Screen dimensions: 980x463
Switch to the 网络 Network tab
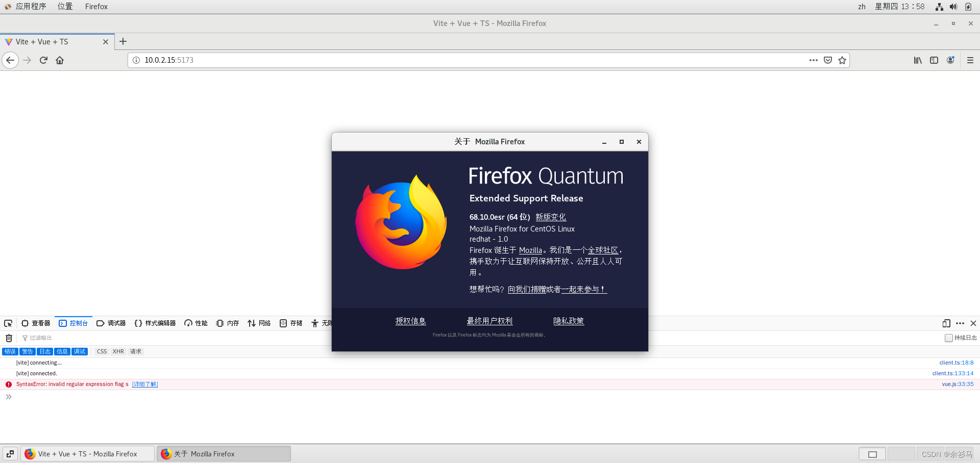[259, 323]
